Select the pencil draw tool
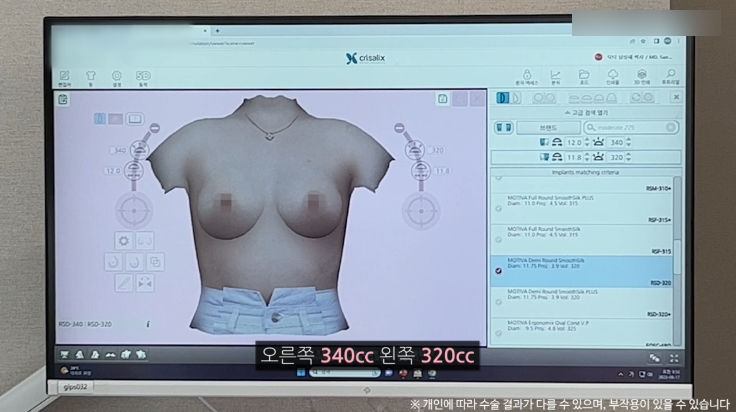This screenshot has width=736, height=412. pos(123,283)
